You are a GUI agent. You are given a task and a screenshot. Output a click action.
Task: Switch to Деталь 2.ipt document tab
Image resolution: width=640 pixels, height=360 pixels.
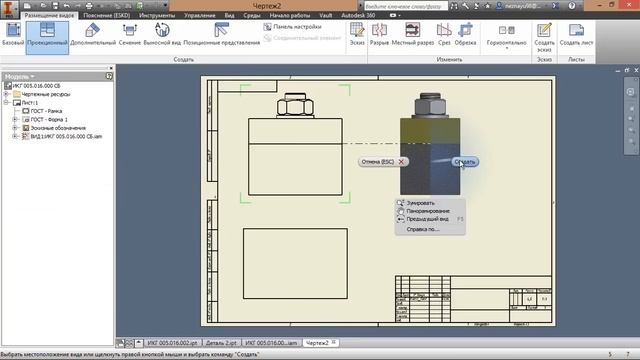click(221, 343)
